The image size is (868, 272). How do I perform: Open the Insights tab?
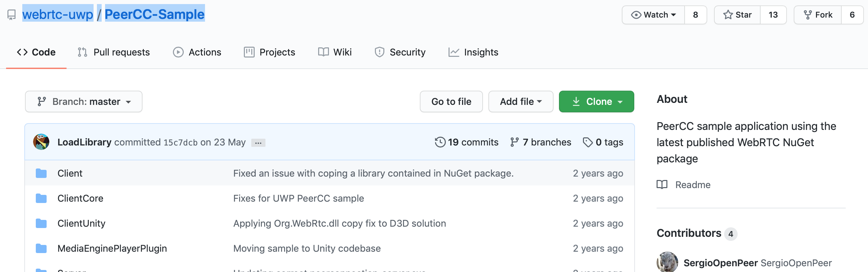[474, 52]
